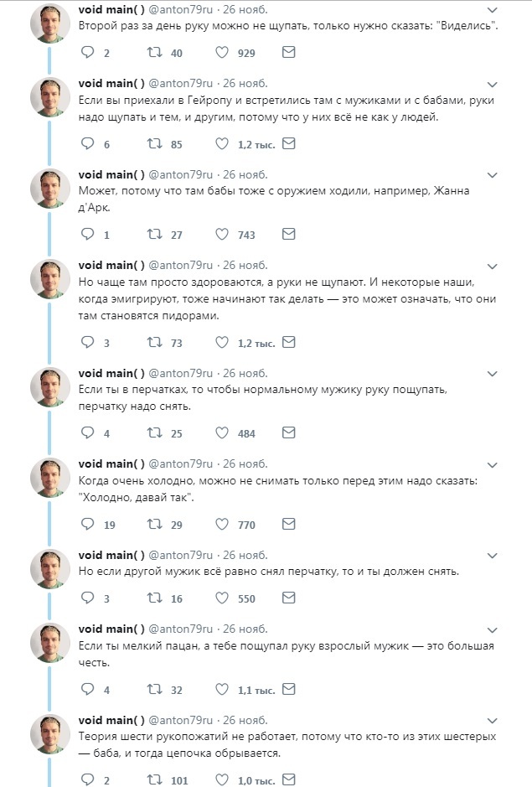The width and height of the screenshot is (532, 787).
Task: Like the tweet with 1,1 тыс. likes
Action: pos(222,690)
